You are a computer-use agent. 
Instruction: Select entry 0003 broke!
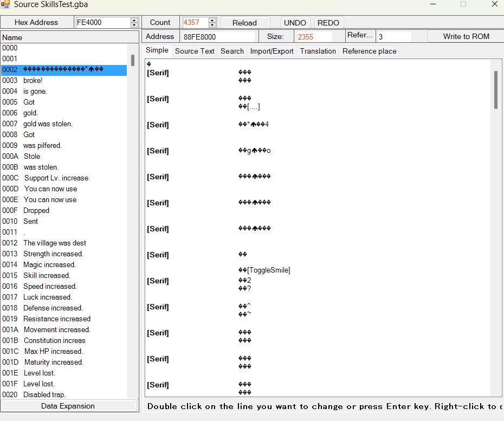point(64,80)
